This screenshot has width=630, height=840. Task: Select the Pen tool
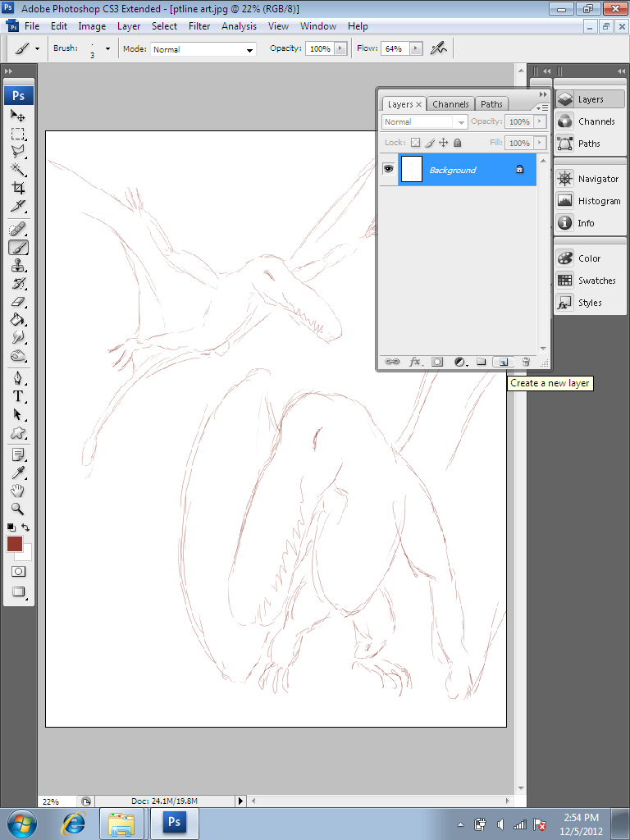pyautogui.click(x=18, y=378)
